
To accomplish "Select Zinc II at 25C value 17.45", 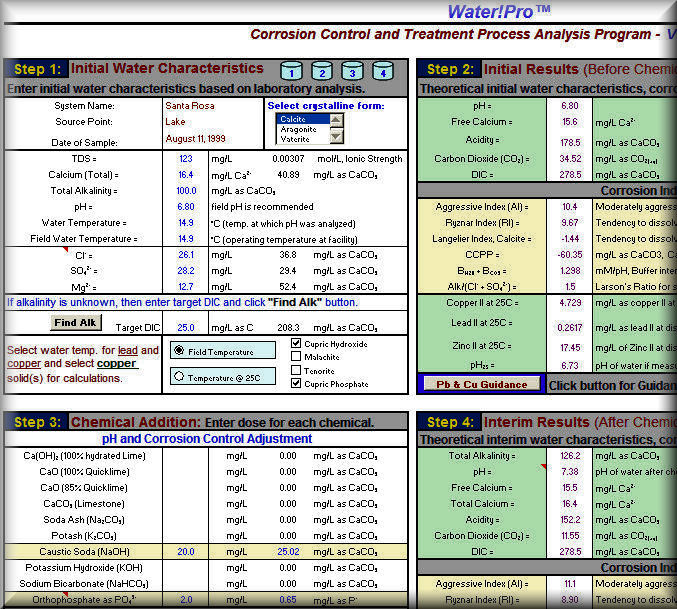I will click(x=569, y=347).
